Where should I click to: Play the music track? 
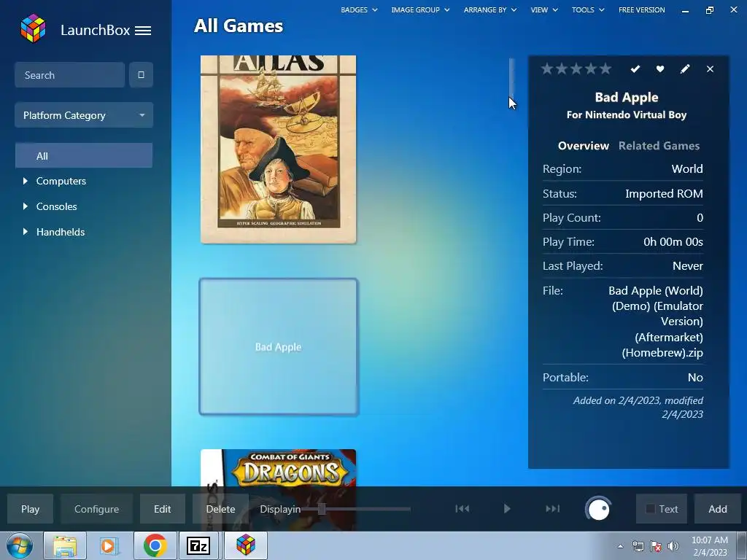click(x=507, y=508)
